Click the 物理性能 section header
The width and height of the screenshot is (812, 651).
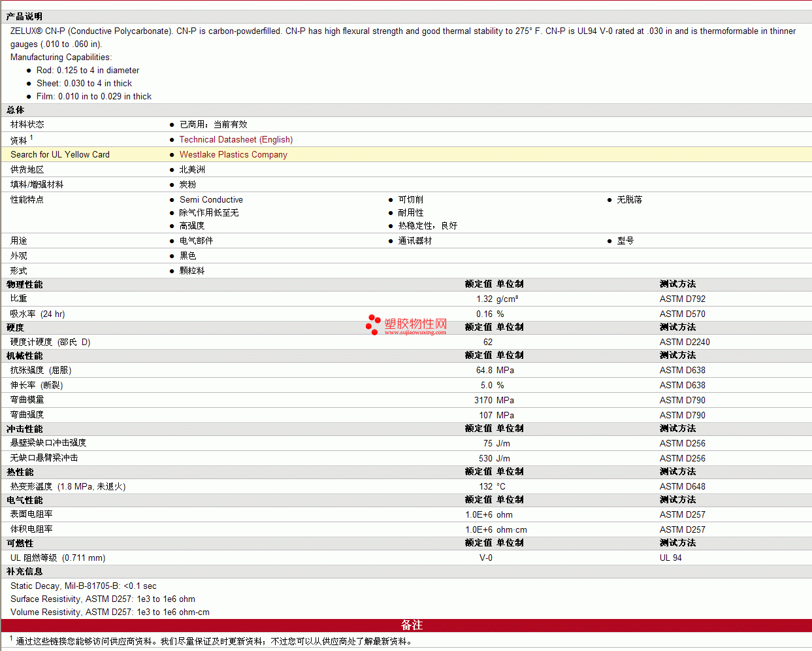(x=24, y=284)
